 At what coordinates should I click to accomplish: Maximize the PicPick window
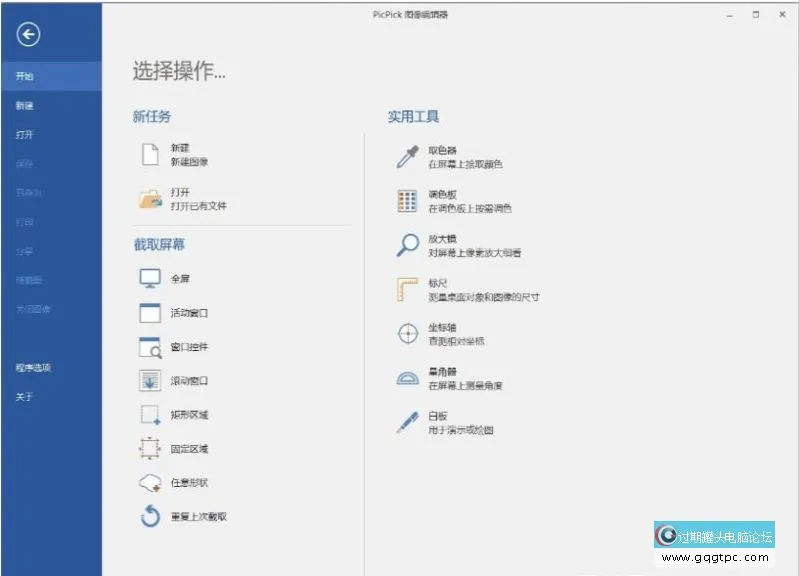(756, 15)
